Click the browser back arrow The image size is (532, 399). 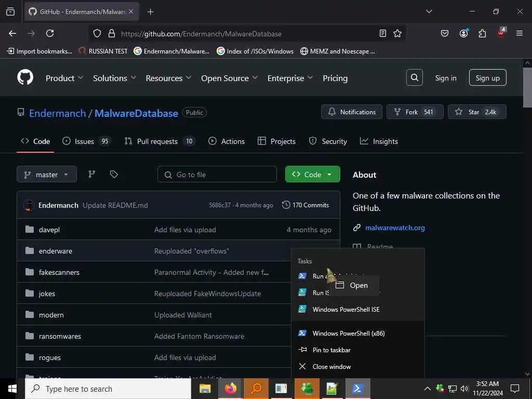[x=12, y=34]
